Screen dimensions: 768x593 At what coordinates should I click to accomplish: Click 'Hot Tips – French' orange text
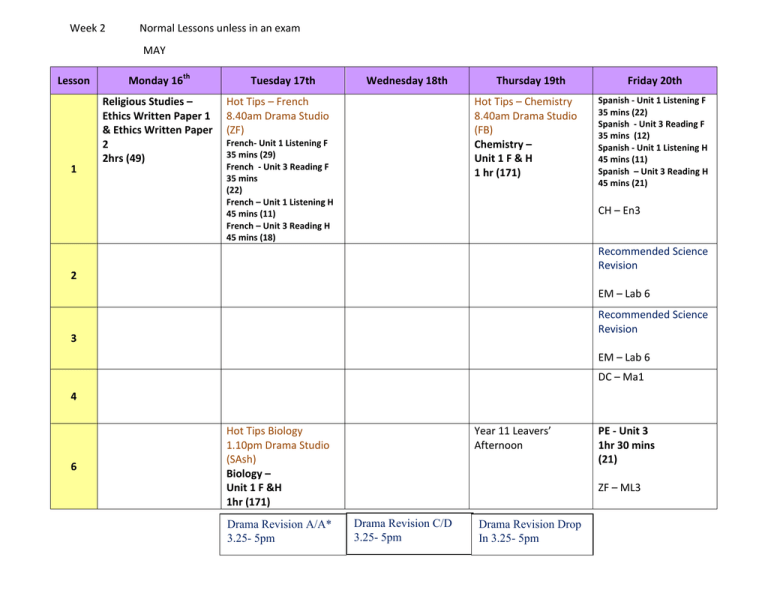267,102
